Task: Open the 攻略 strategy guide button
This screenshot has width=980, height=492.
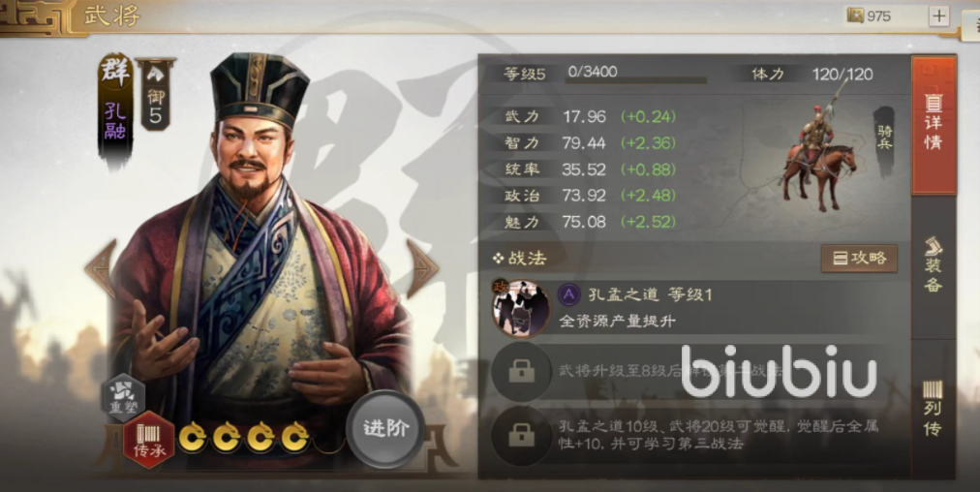Action: (x=859, y=259)
